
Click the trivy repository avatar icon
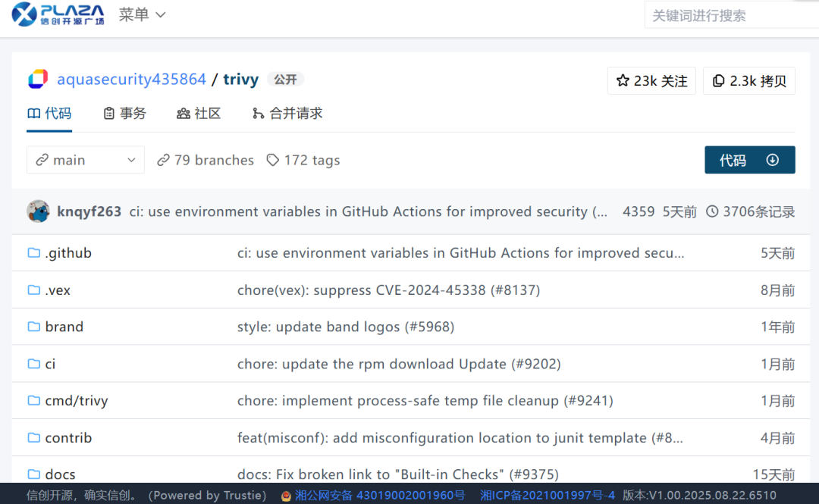(37, 79)
